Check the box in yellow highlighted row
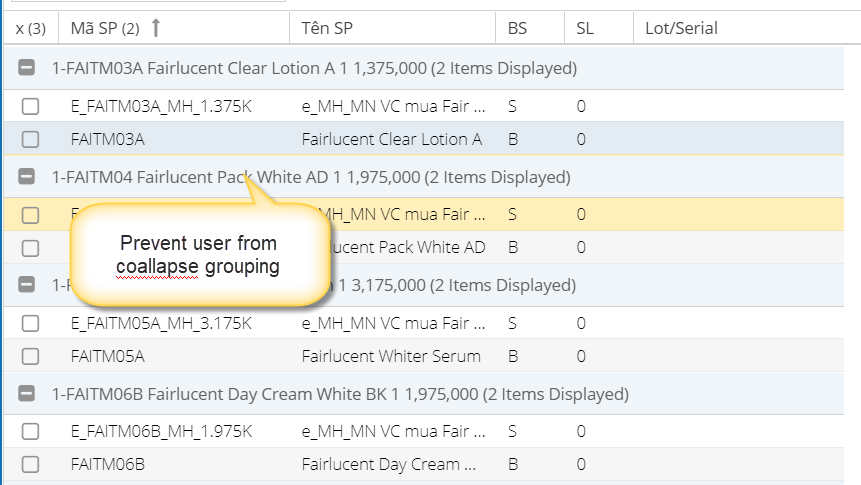The image size is (861, 485). (x=30, y=214)
